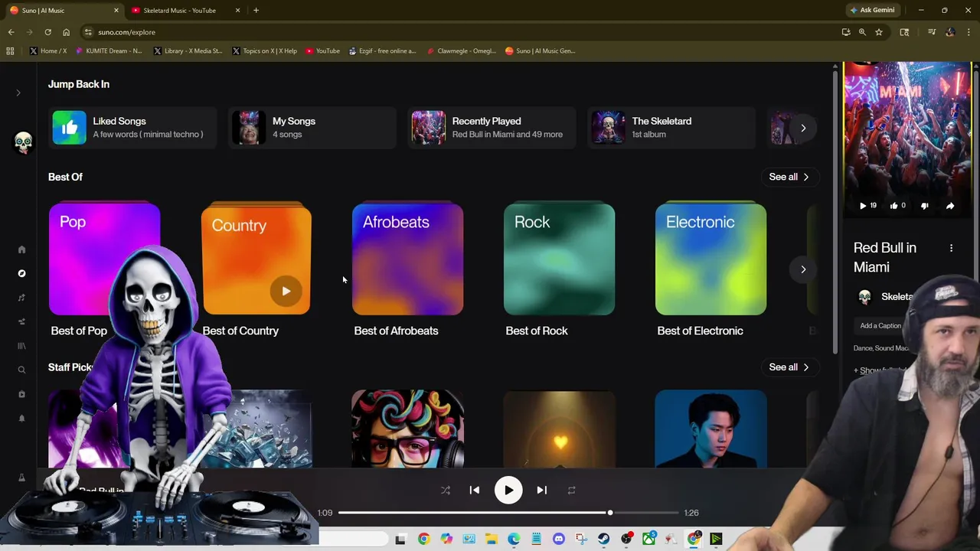980x551 pixels.
Task: Open Best of Rock playlist cover
Action: tap(559, 259)
